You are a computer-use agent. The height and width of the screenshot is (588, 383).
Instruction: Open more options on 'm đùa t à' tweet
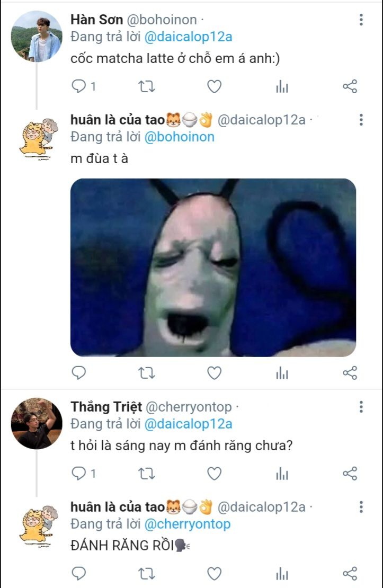pyautogui.click(x=361, y=120)
